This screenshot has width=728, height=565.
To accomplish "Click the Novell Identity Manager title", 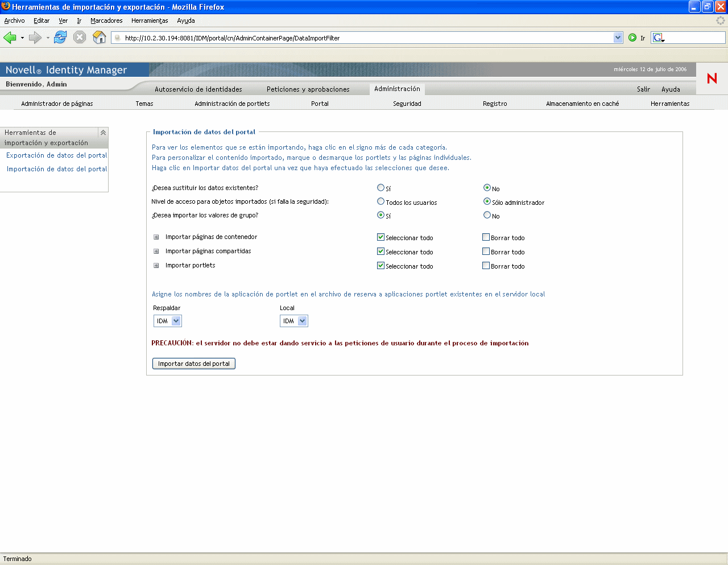I will 66,70.
